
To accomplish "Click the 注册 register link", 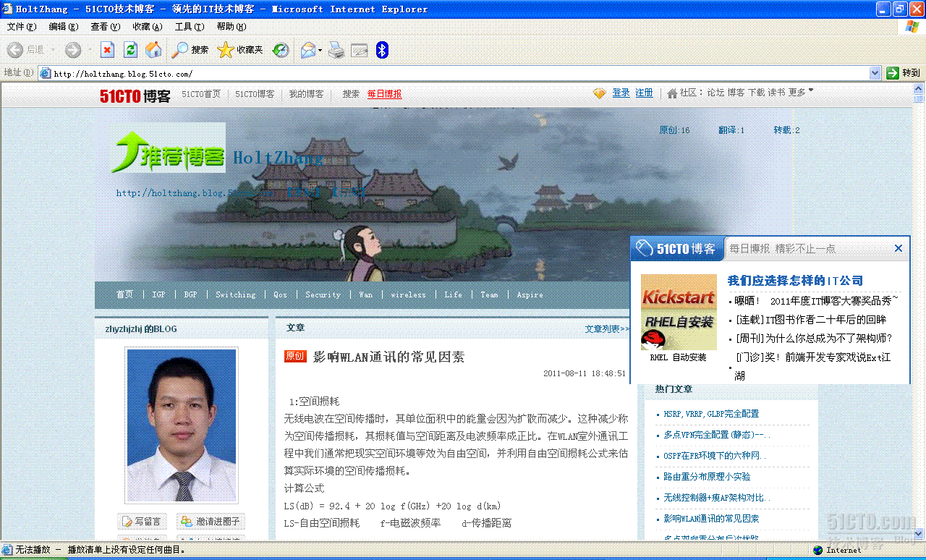I will [x=644, y=93].
